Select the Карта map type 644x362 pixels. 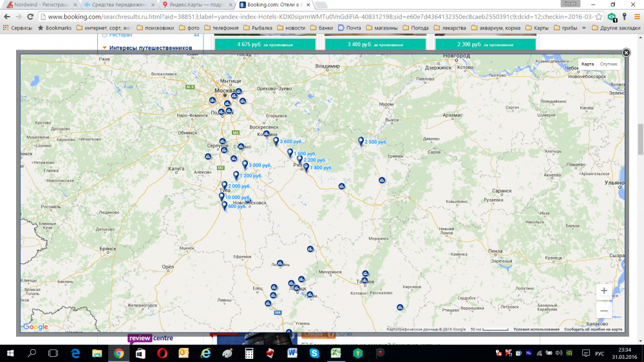587,64
